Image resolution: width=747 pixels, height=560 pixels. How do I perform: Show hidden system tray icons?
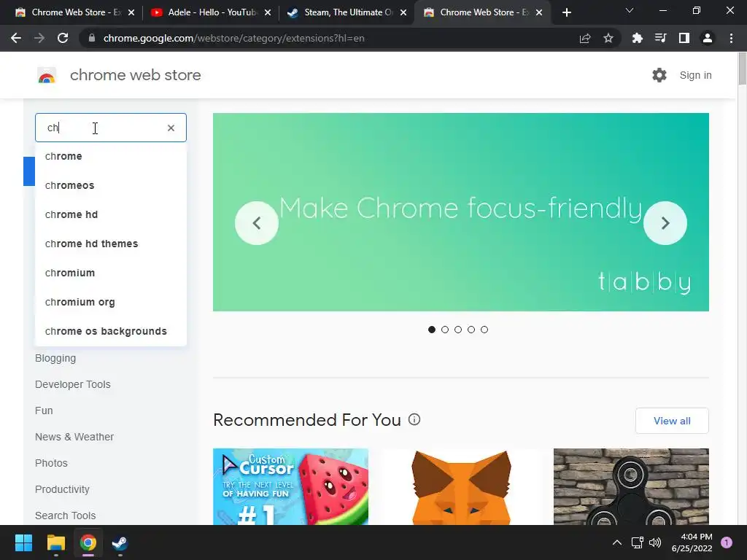[x=617, y=542]
